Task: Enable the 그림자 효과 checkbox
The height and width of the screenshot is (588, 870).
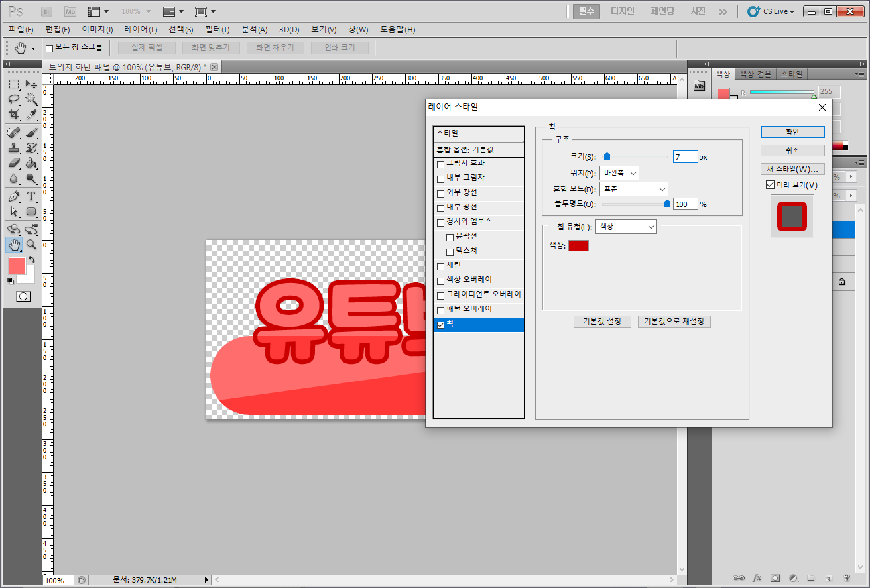Action: (x=440, y=164)
